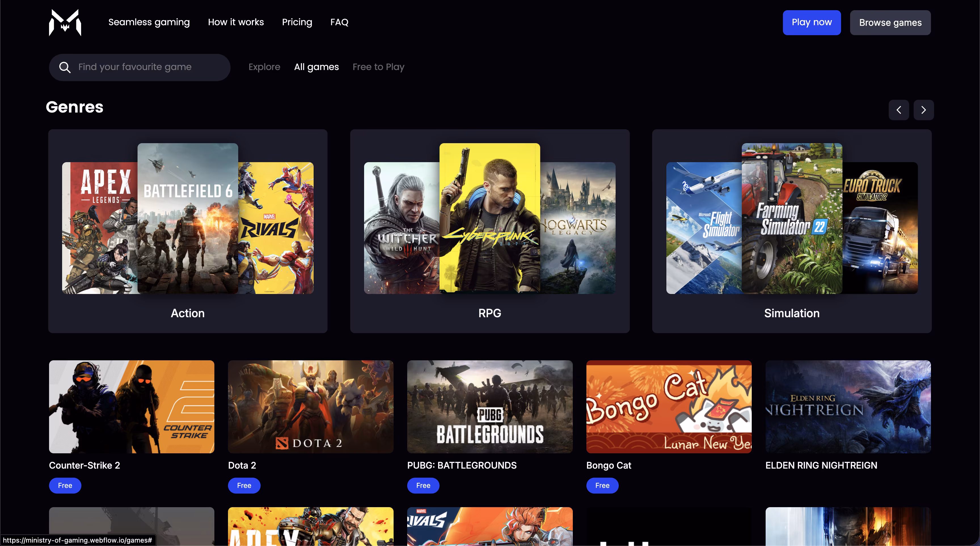
Task: Select the All games tab
Action: pos(316,67)
